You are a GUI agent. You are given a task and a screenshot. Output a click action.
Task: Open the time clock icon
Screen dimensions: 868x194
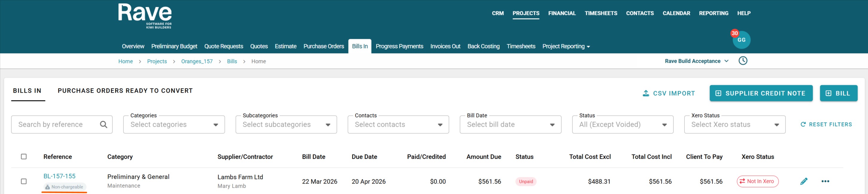(x=743, y=61)
